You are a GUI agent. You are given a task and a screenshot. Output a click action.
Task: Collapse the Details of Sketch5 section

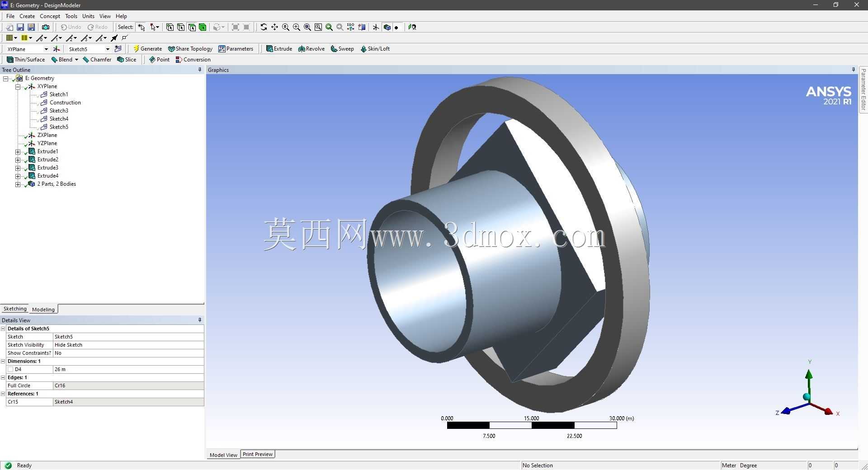click(3, 329)
